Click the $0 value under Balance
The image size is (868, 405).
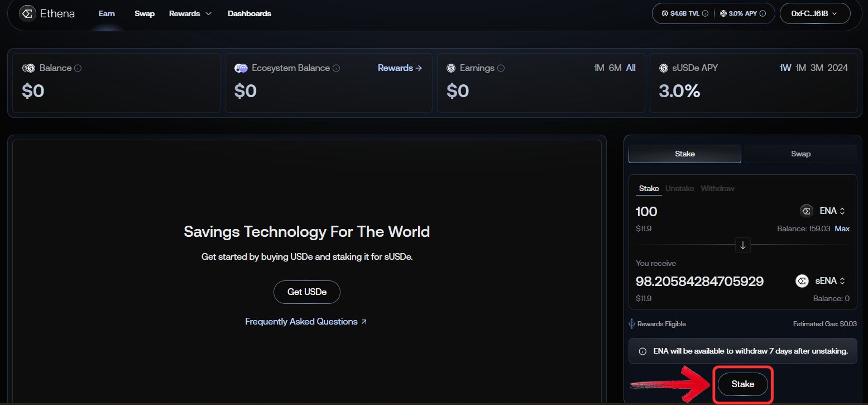[33, 91]
